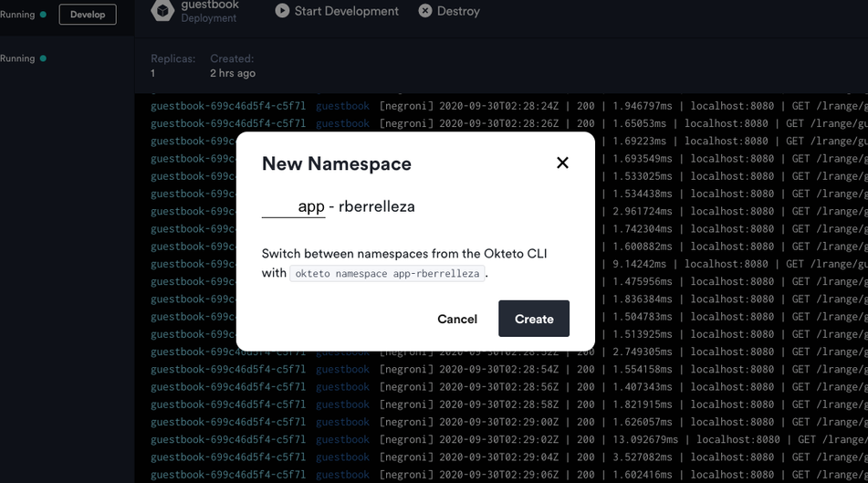The height and width of the screenshot is (483, 868).
Task: Click the Replicas label
Action: point(173,58)
